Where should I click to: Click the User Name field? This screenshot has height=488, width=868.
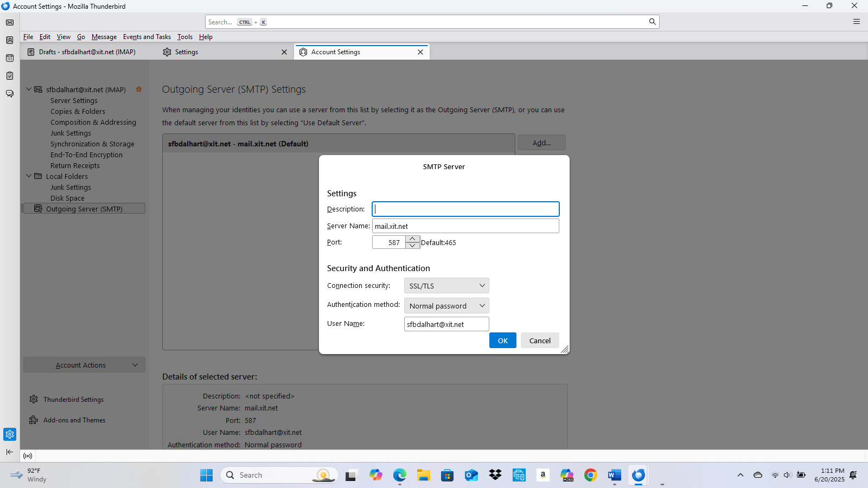pos(446,324)
